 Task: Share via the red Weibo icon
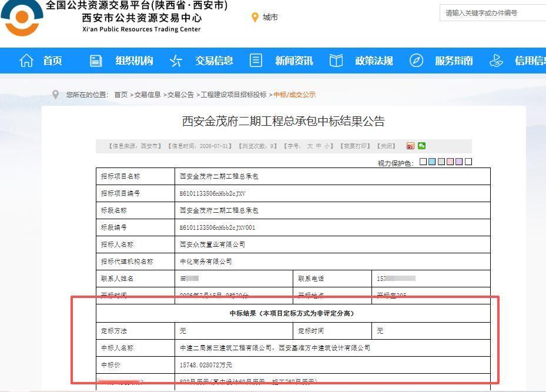[411, 146]
